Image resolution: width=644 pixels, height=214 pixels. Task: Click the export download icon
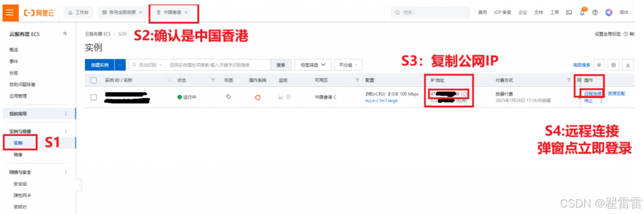(x=628, y=65)
